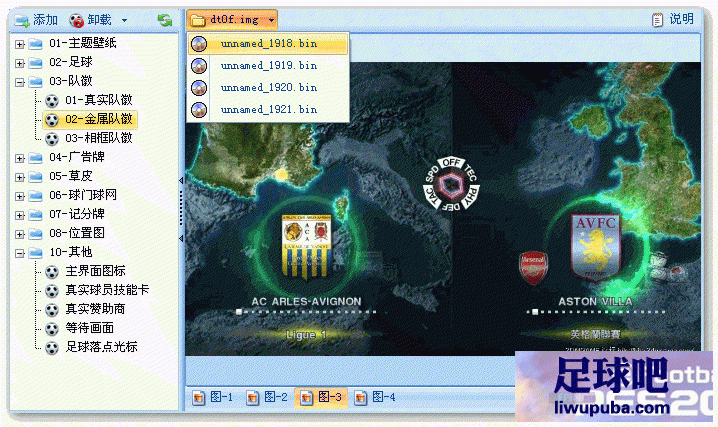The width and height of the screenshot is (718, 427).
Task: Click the soccer ball icon for 真实赞助商
Action: pyautogui.click(x=52, y=310)
